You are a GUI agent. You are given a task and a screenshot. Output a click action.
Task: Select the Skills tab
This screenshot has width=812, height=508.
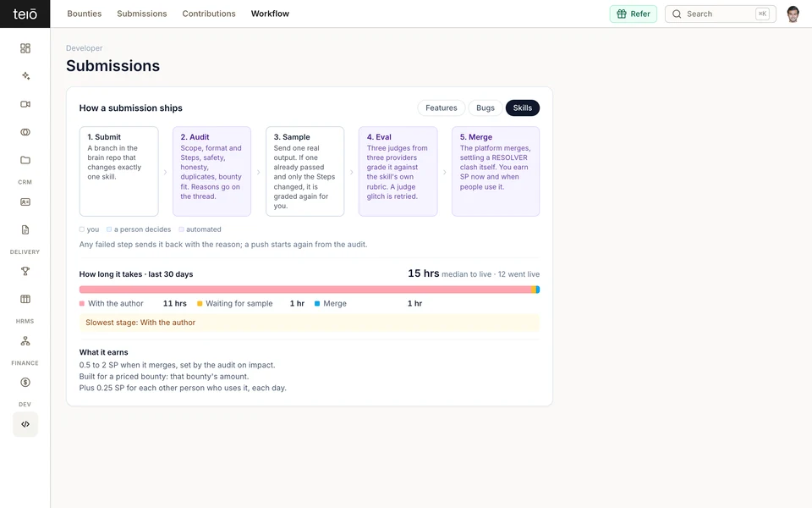[x=523, y=108]
